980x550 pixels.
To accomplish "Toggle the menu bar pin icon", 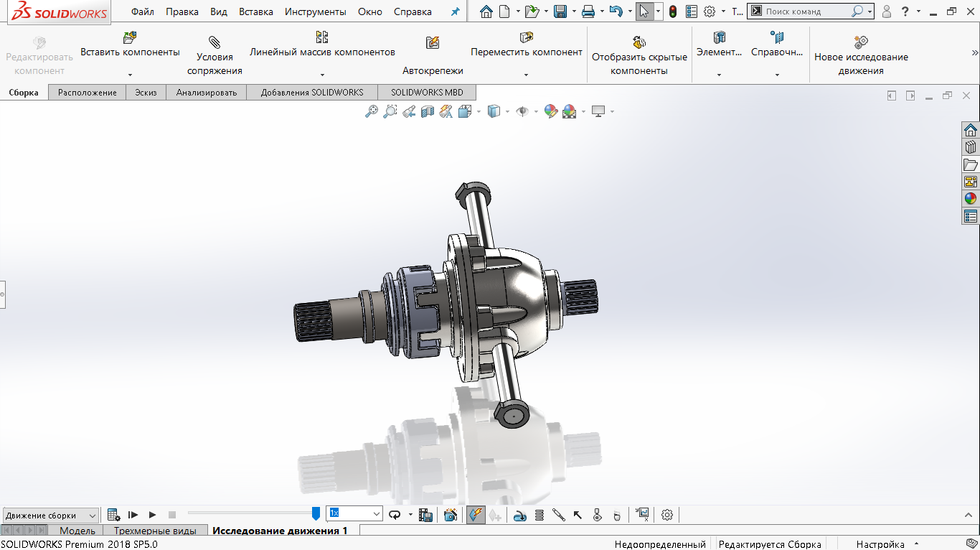I will 455,11.
